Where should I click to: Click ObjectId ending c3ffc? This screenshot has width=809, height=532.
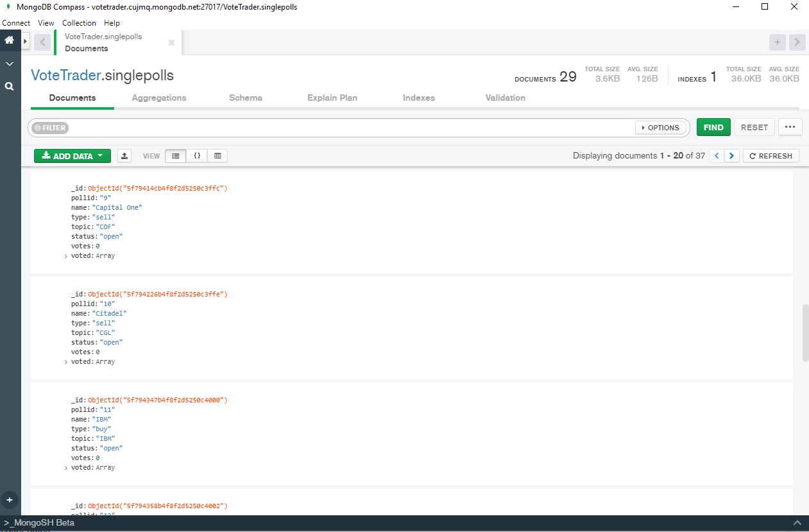tap(158, 189)
